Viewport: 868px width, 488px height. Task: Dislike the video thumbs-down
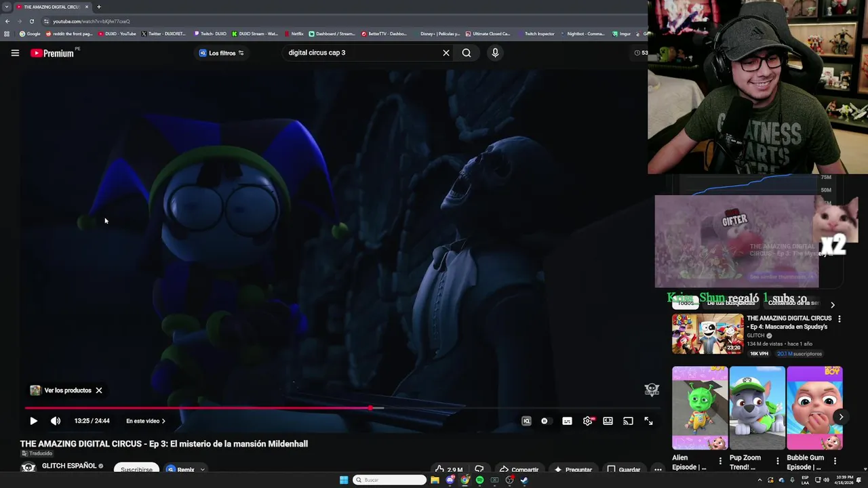point(479,469)
